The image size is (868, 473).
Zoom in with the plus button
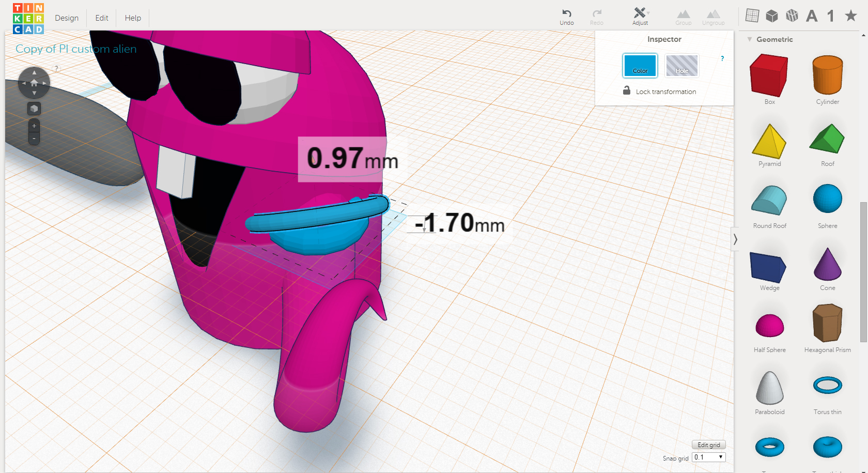pyautogui.click(x=34, y=126)
